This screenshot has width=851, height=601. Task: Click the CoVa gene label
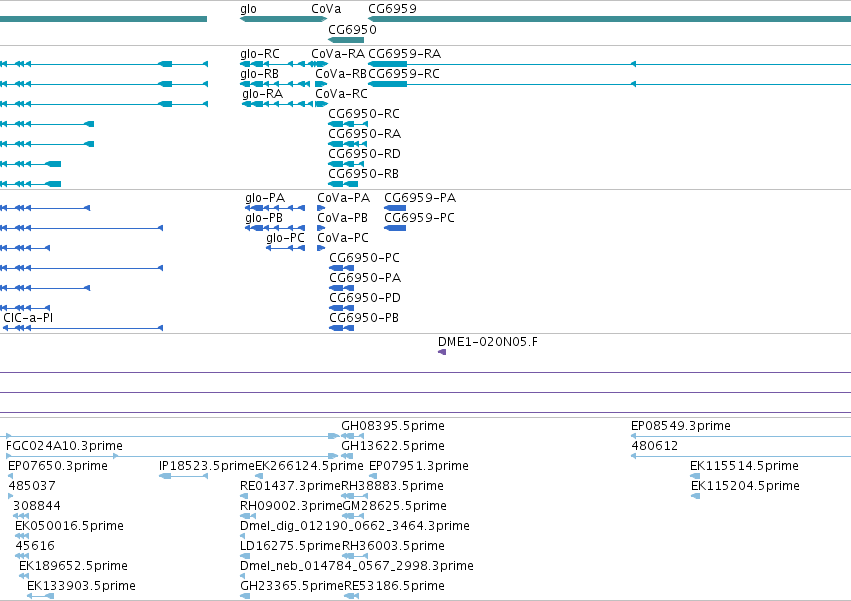[326, 9]
